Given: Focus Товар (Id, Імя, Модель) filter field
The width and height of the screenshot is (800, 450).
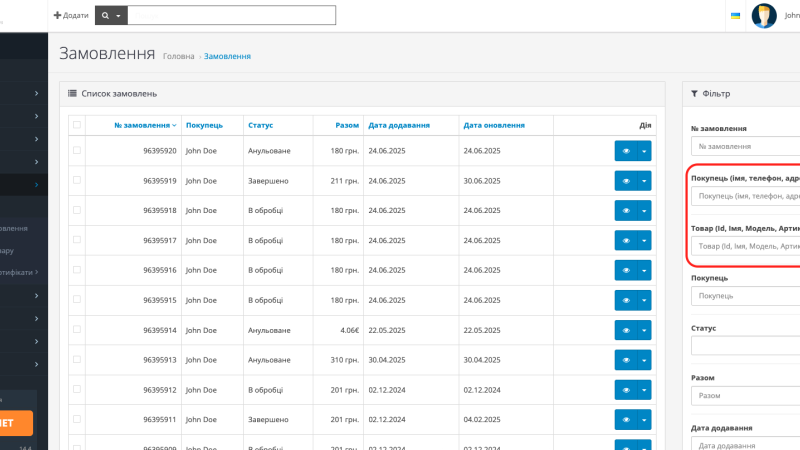Looking at the screenshot, I should point(745,246).
